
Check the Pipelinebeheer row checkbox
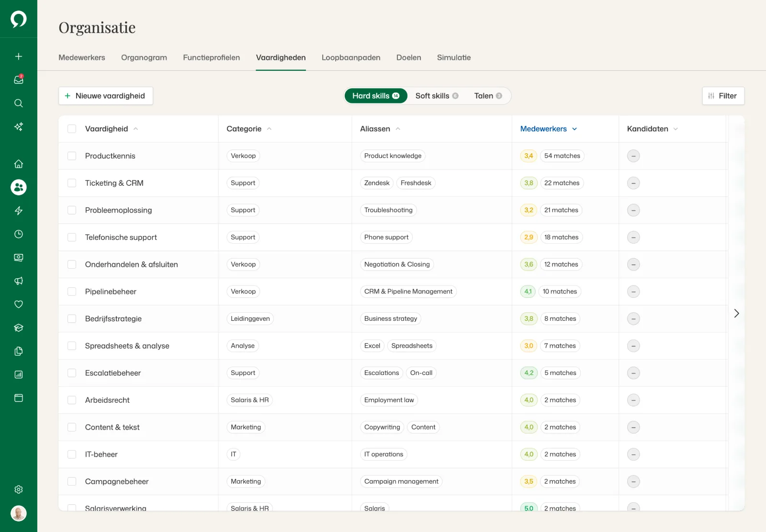pyautogui.click(x=72, y=292)
